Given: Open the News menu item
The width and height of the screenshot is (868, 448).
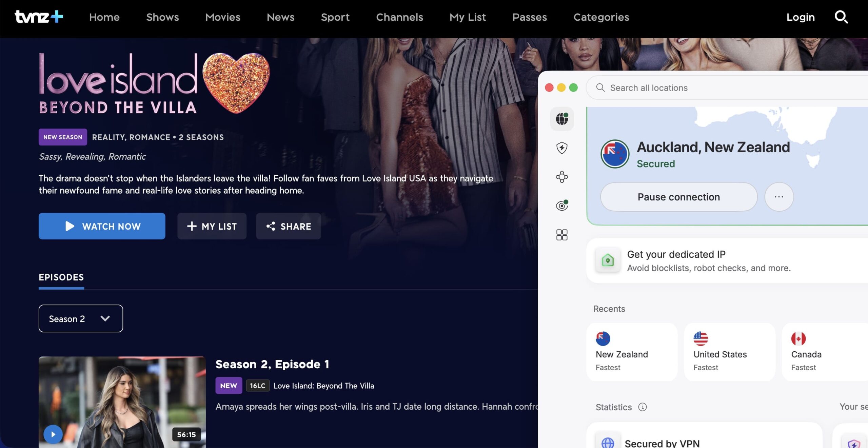Looking at the screenshot, I should pos(280,17).
